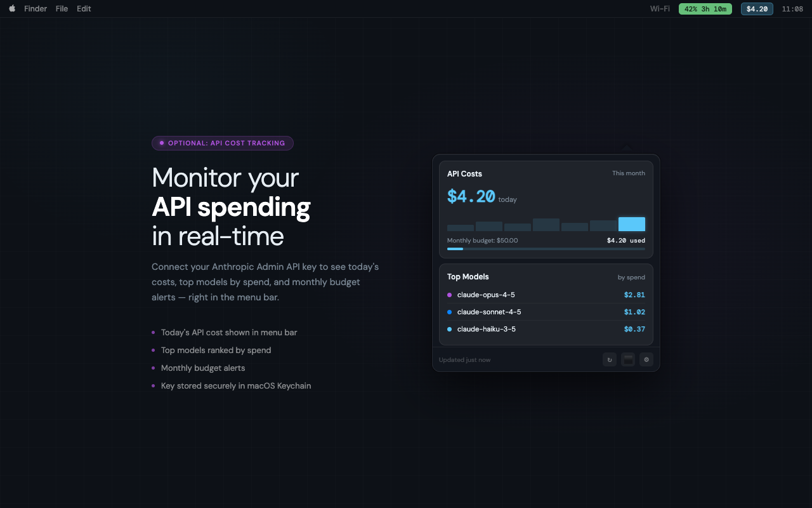The width and height of the screenshot is (812, 508).
Task: Open the Apple menu
Action: (x=11, y=8)
